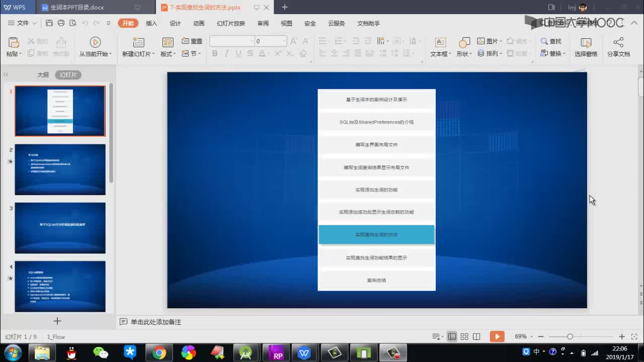This screenshot has height=362, width=644.
Task: Open the Animation (动画) ribbon tab
Action: (x=199, y=23)
